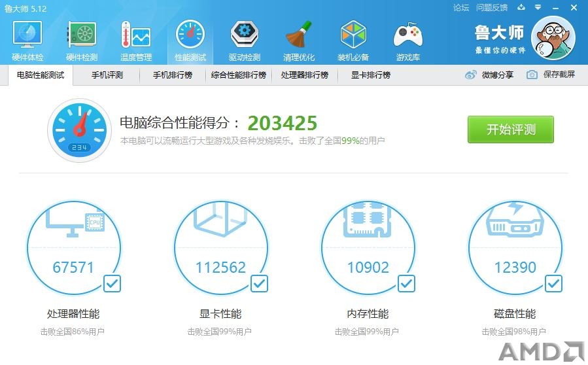Switch to 综合性能排行榜 tab
Screen dimensions: 588x365
click(239, 75)
